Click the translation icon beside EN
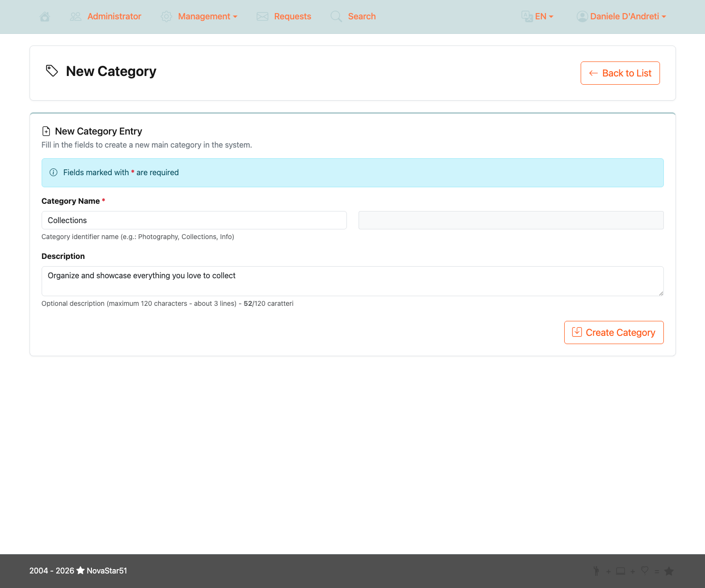 [526, 16]
